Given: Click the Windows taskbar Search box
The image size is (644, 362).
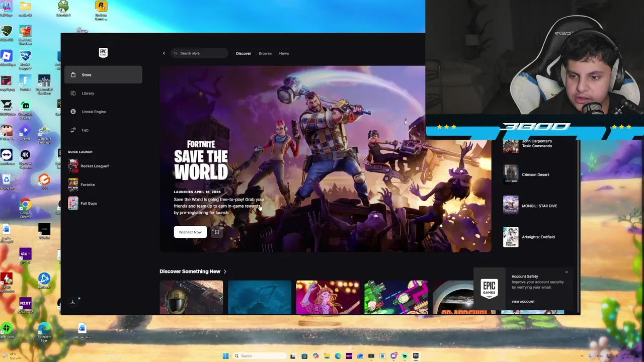Looking at the screenshot, I should coord(259,356).
